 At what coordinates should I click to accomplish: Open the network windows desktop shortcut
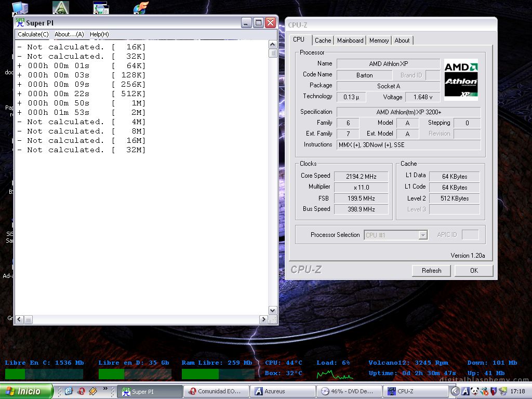[x=101, y=7]
